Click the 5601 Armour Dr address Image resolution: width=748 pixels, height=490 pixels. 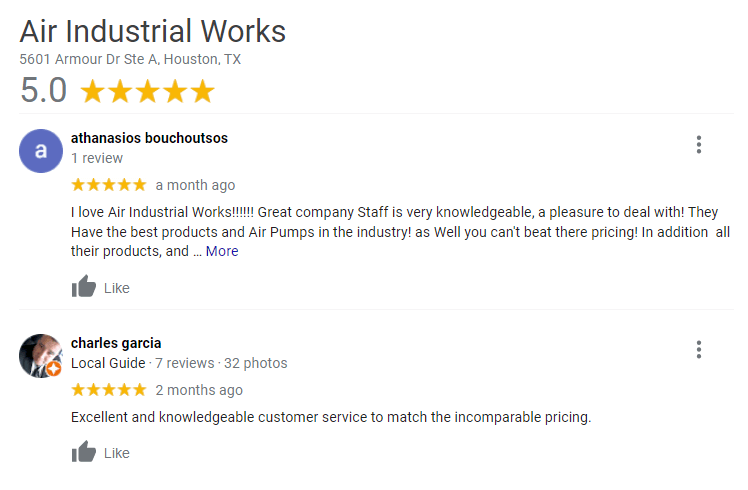(130, 59)
